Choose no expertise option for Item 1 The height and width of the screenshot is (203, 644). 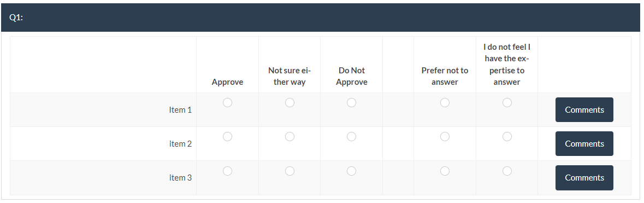pos(507,102)
